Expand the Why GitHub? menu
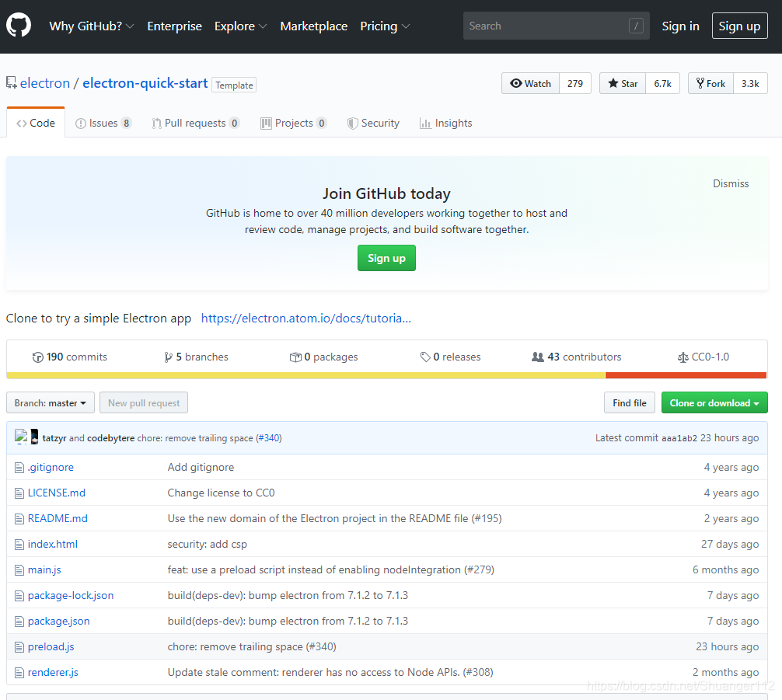 point(92,26)
